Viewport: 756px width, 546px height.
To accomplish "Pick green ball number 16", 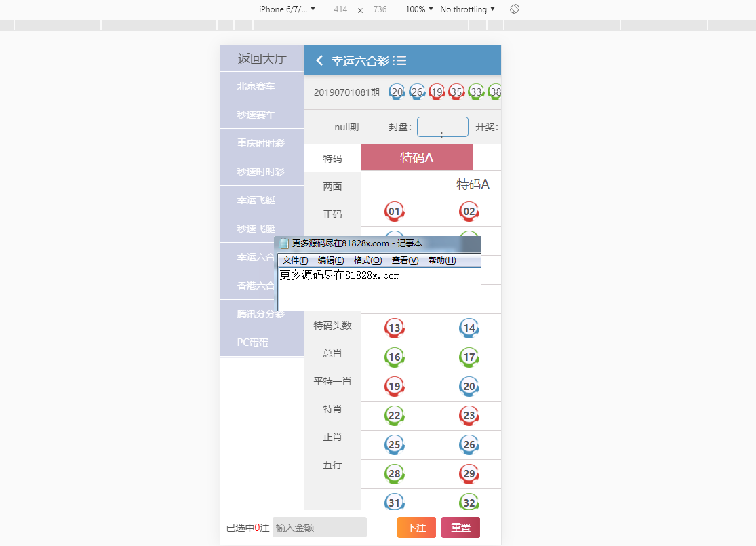I will pyautogui.click(x=395, y=357).
